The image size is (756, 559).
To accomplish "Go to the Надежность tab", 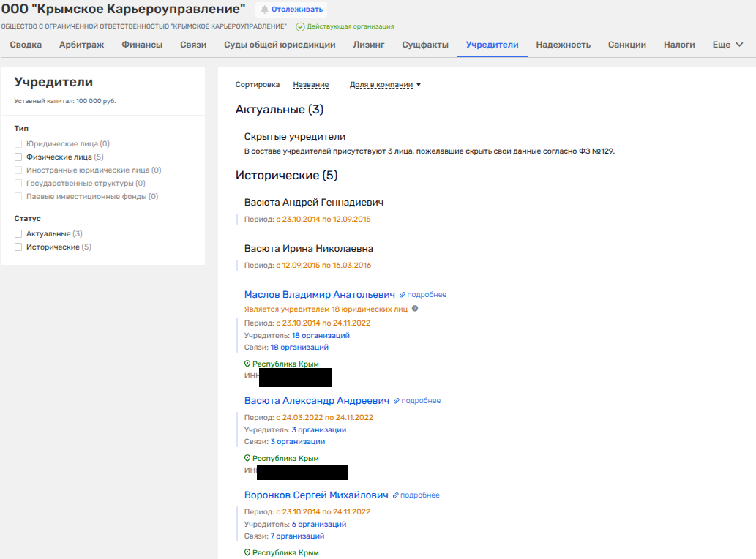I will [x=563, y=45].
